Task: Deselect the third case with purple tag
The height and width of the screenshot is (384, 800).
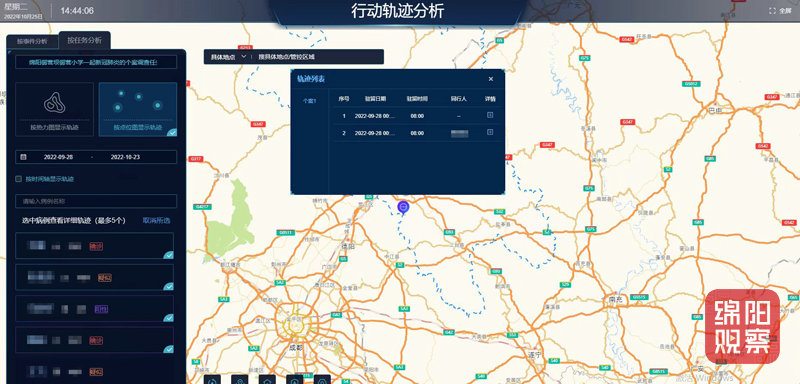Action: coord(94,309)
